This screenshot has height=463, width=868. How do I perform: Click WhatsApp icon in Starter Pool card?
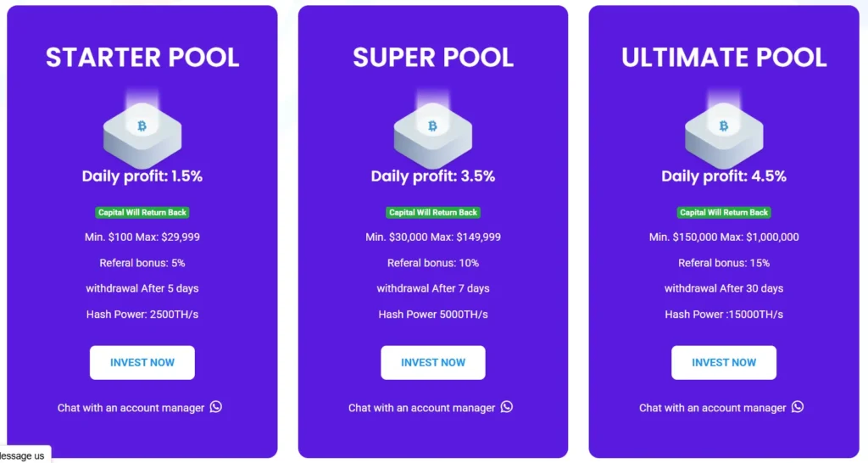[216, 407]
